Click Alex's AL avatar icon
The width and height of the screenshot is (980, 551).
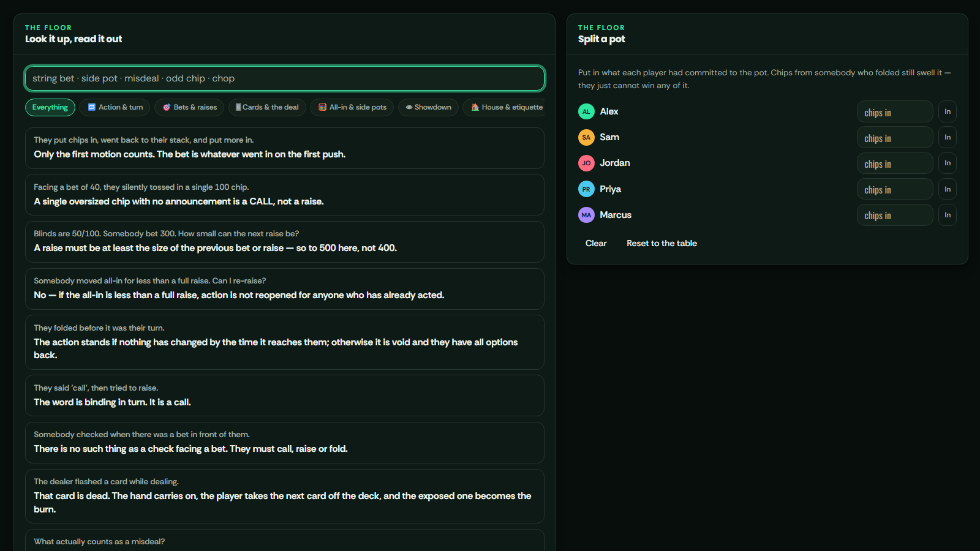[586, 111]
